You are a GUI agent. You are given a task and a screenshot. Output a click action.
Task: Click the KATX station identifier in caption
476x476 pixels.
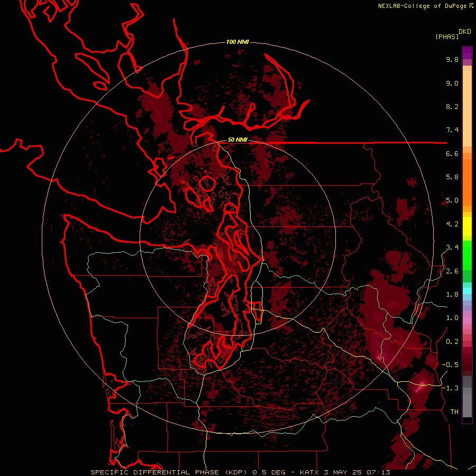pyautogui.click(x=309, y=472)
